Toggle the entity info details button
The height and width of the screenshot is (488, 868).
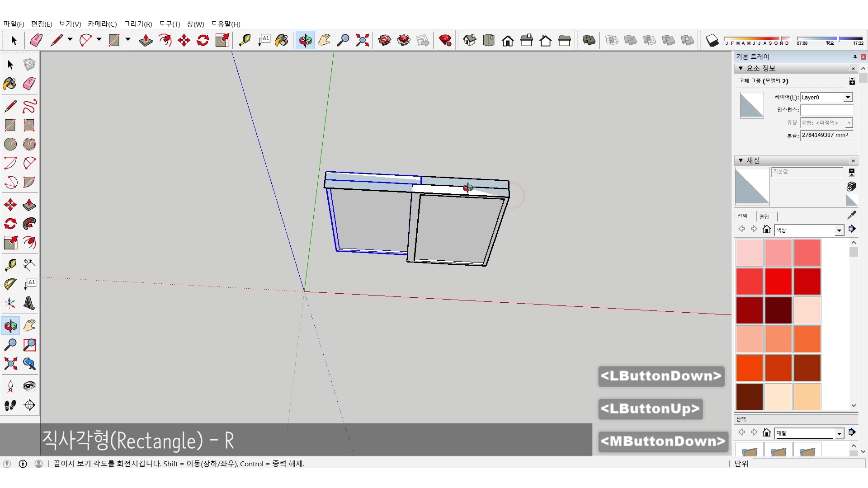(852, 81)
